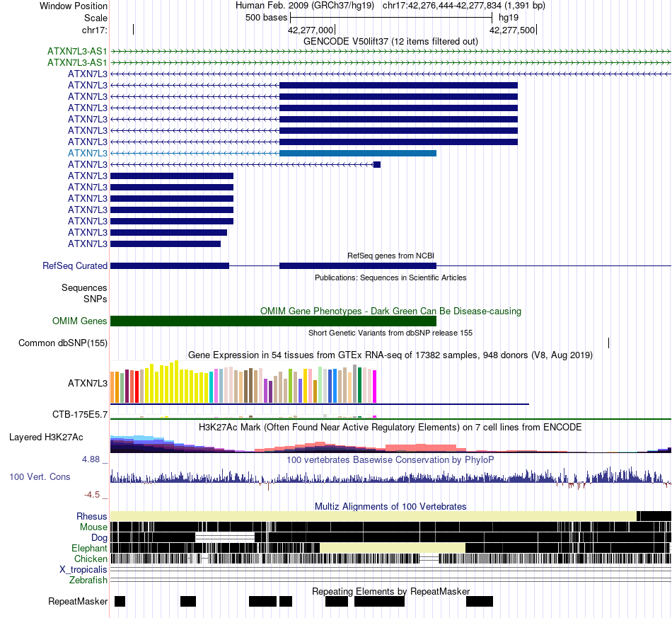Click the OMIM Genes track label
The height and width of the screenshot is (618, 672).
click(x=80, y=321)
